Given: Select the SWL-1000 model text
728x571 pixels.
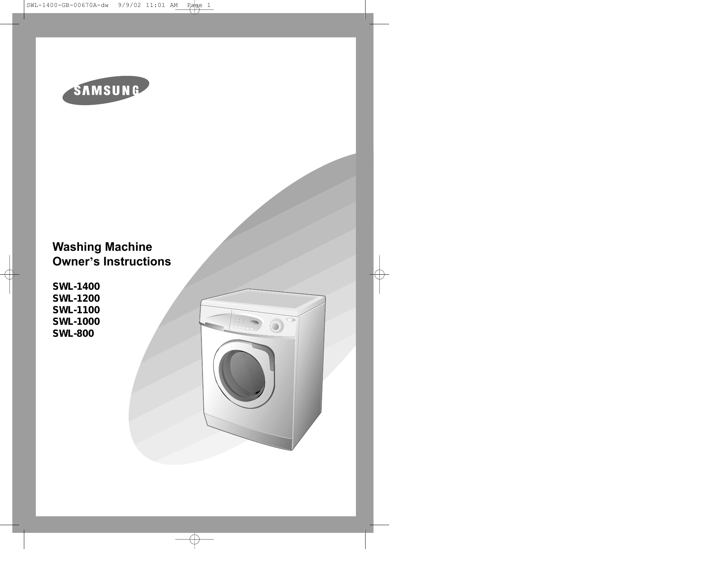Looking at the screenshot, I should coord(76,321).
